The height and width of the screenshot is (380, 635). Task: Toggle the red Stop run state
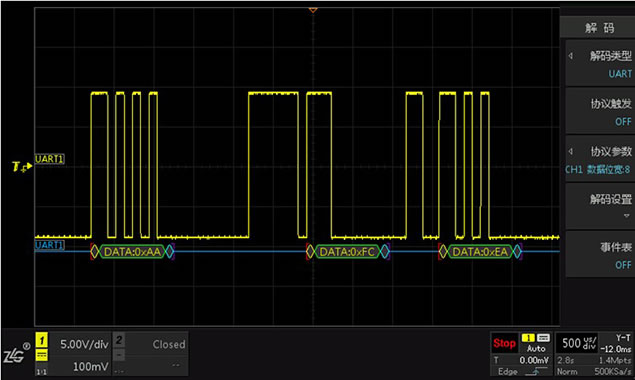504,344
